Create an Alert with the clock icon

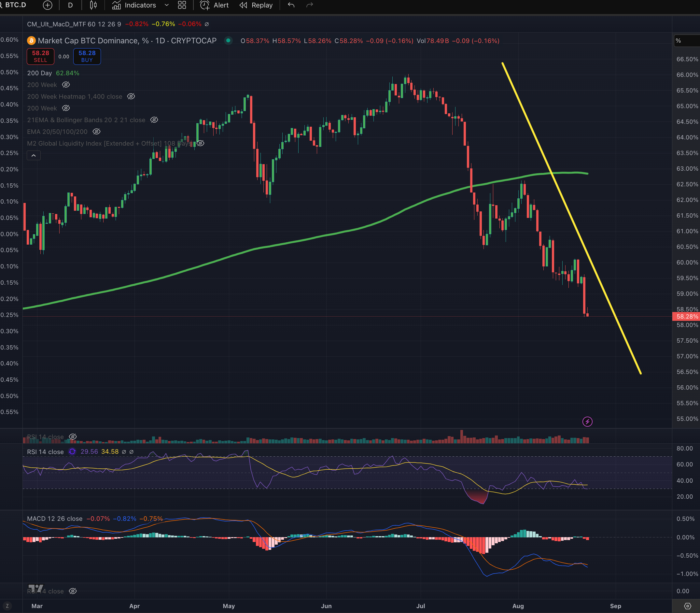pos(215,5)
